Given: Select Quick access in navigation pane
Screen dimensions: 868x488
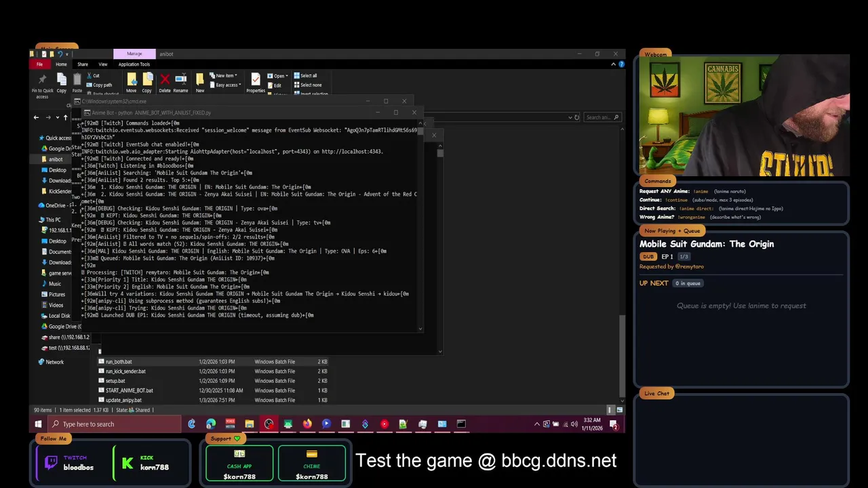Looking at the screenshot, I should [56, 138].
